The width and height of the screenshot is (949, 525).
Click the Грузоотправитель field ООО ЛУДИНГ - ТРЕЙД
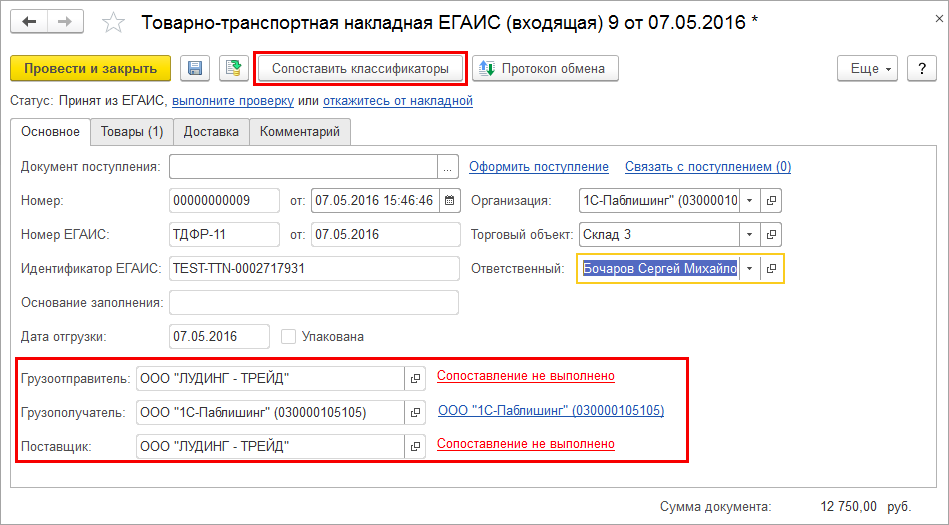(x=271, y=378)
